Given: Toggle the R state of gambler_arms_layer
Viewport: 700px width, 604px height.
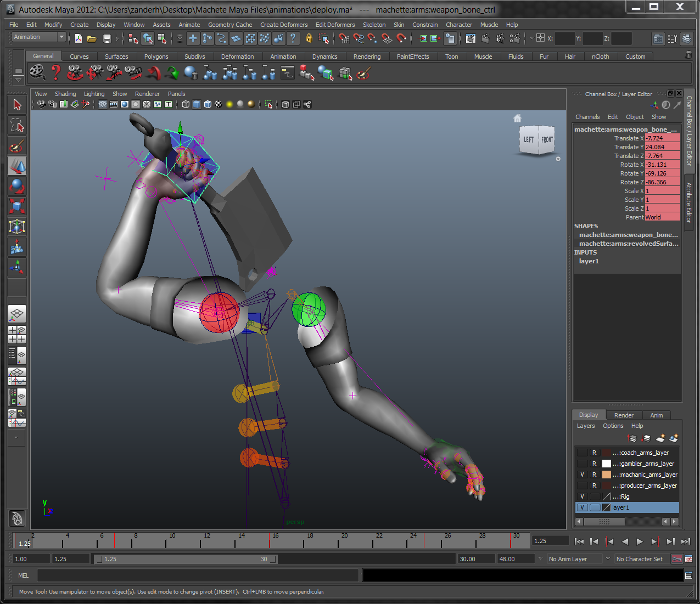Looking at the screenshot, I should [x=594, y=464].
